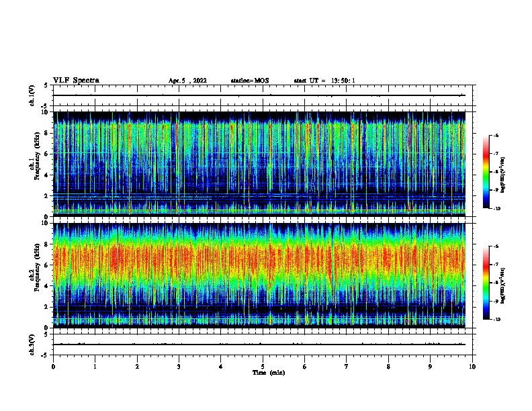Click the time axis tick label "1"
532x411 pixels.
(95, 367)
